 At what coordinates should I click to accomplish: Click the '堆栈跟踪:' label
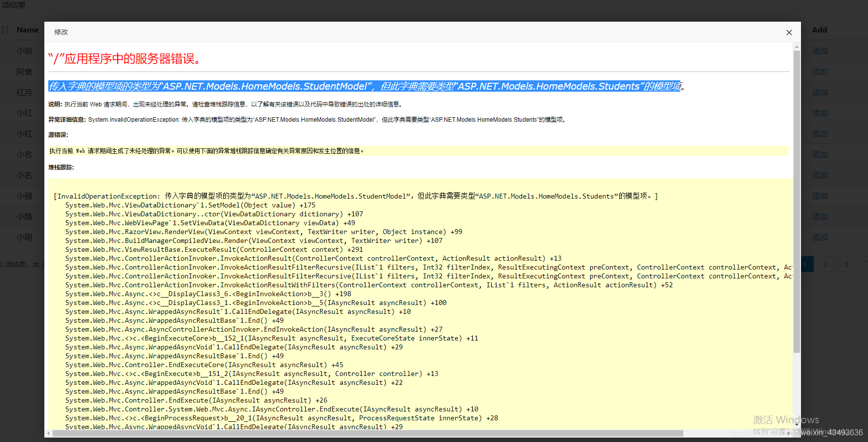click(x=61, y=168)
